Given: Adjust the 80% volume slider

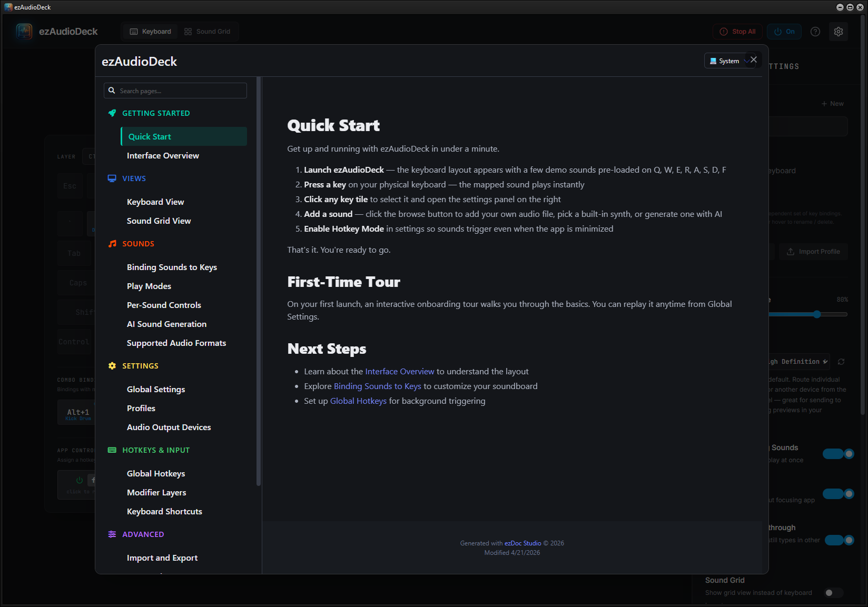Looking at the screenshot, I should click(x=817, y=314).
